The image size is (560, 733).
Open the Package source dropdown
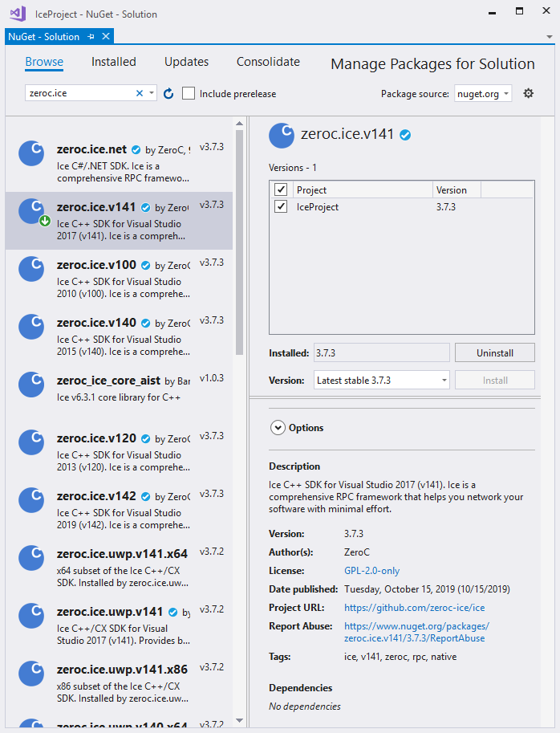click(483, 94)
